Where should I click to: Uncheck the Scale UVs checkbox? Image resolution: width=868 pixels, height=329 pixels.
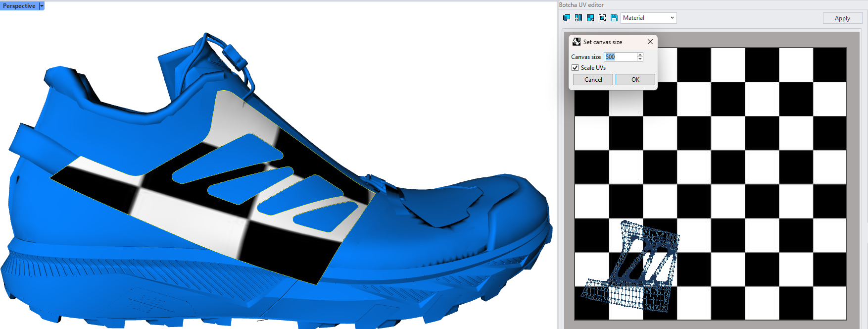tap(575, 68)
